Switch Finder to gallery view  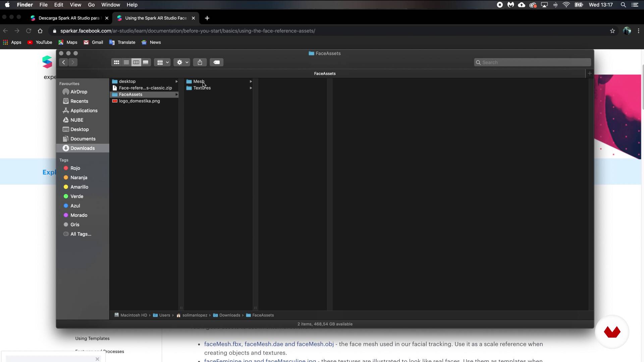pos(146,62)
